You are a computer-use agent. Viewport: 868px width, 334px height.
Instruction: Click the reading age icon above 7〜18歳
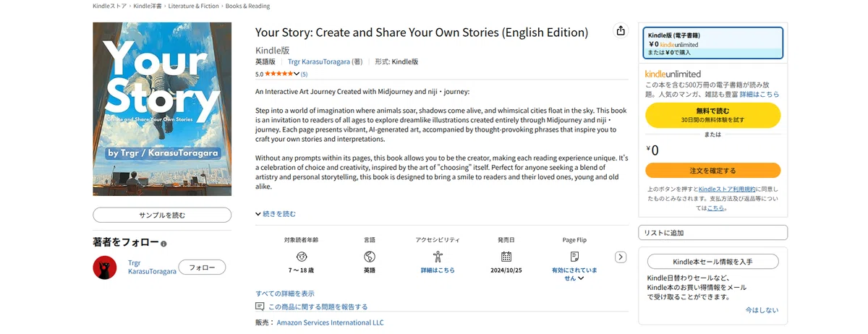tap(301, 257)
